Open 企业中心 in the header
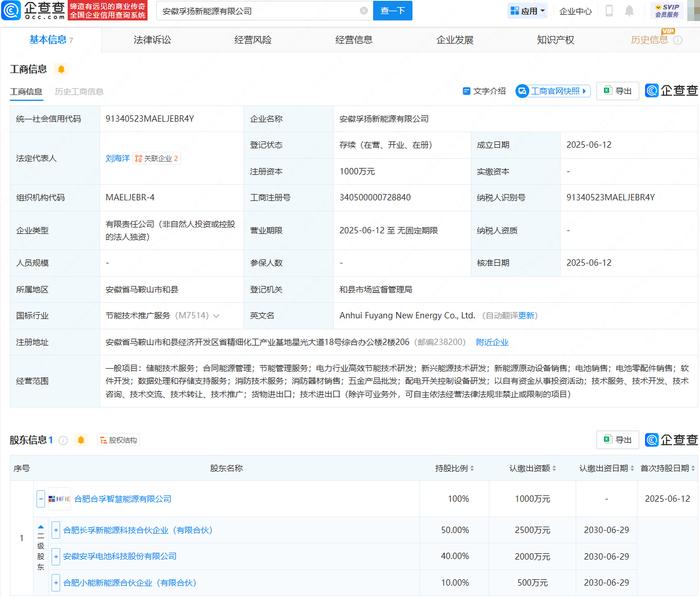 click(x=575, y=11)
